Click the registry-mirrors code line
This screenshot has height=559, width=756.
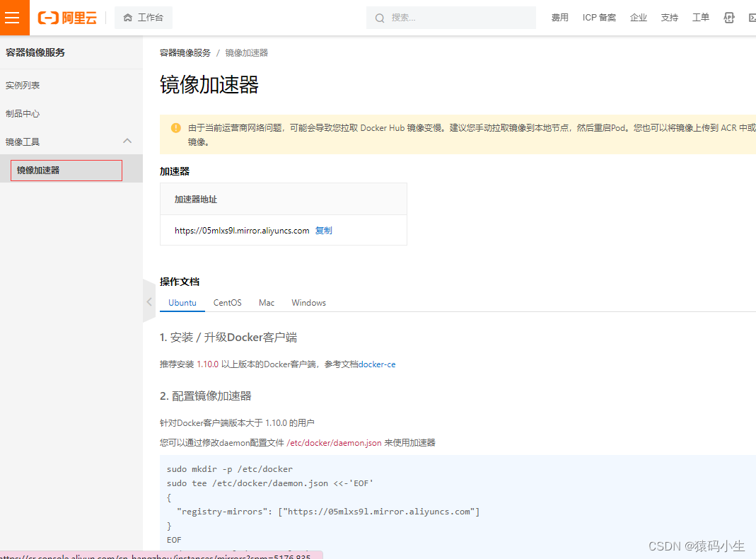[328, 512]
